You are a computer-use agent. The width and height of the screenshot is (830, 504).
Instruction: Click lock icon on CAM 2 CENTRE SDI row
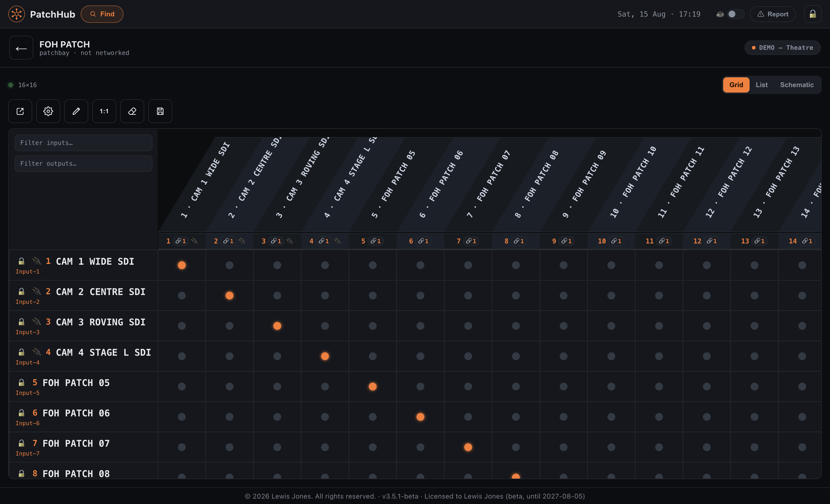(x=21, y=292)
